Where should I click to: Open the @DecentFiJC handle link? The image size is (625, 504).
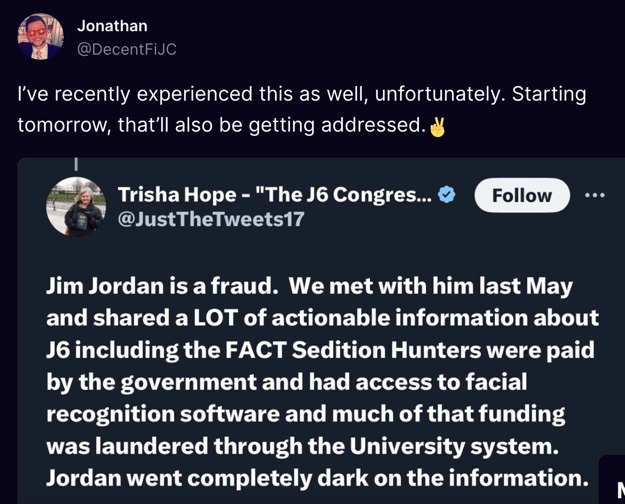click(127, 49)
